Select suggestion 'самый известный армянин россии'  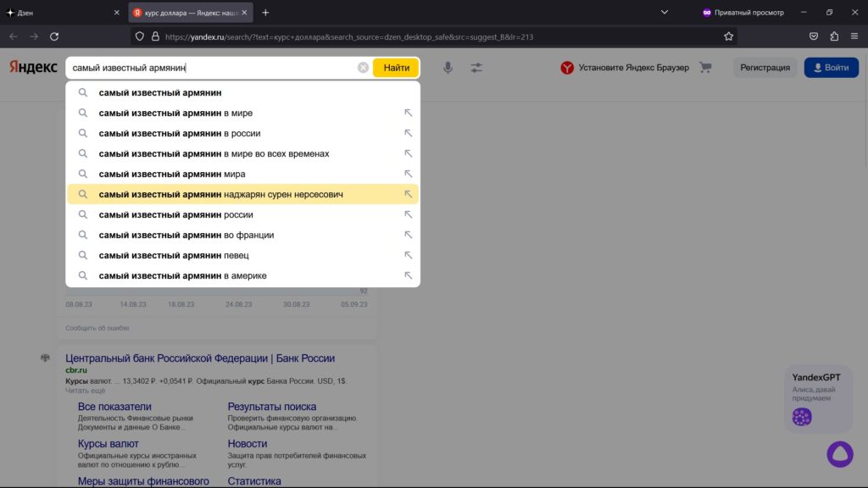coord(242,214)
